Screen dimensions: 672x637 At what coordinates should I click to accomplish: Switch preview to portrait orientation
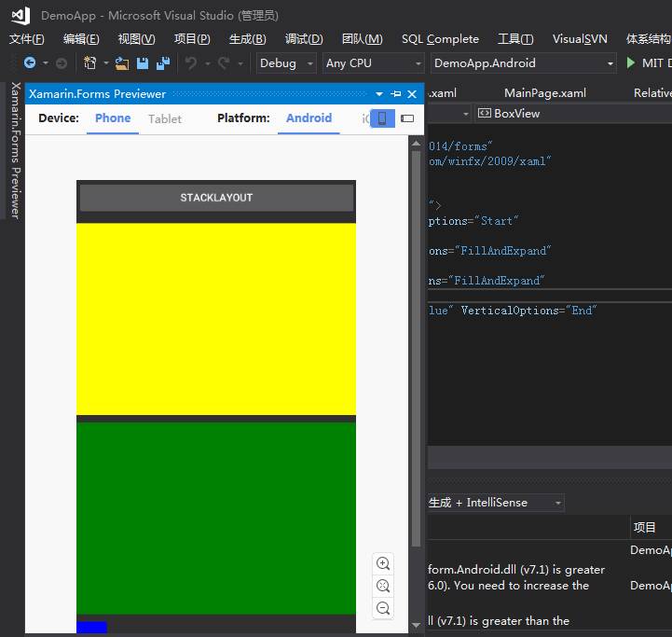pyautogui.click(x=382, y=118)
